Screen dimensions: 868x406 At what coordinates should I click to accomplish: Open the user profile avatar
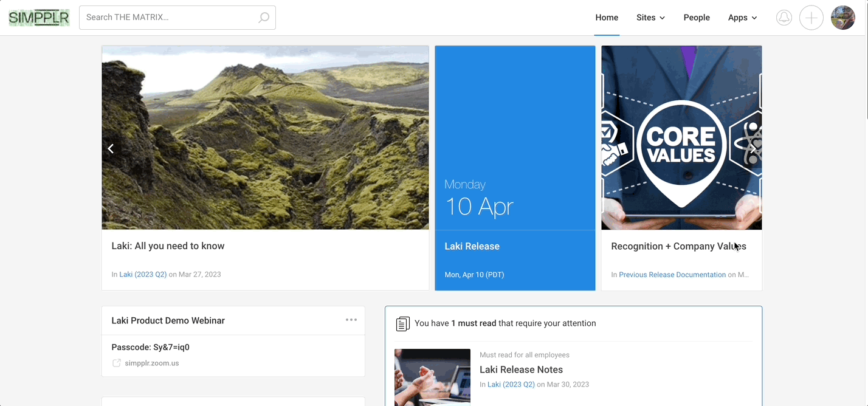pyautogui.click(x=842, y=18)
